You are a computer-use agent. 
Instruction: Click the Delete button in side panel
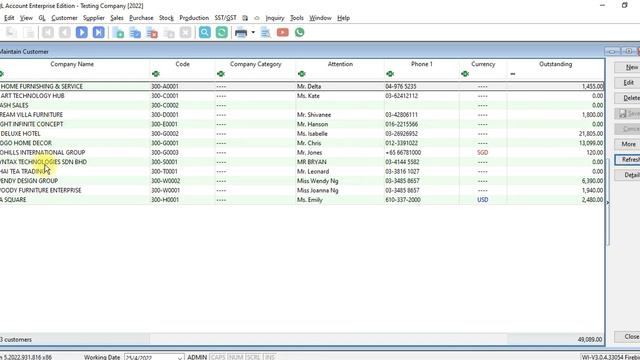click(x=628, y=98)
